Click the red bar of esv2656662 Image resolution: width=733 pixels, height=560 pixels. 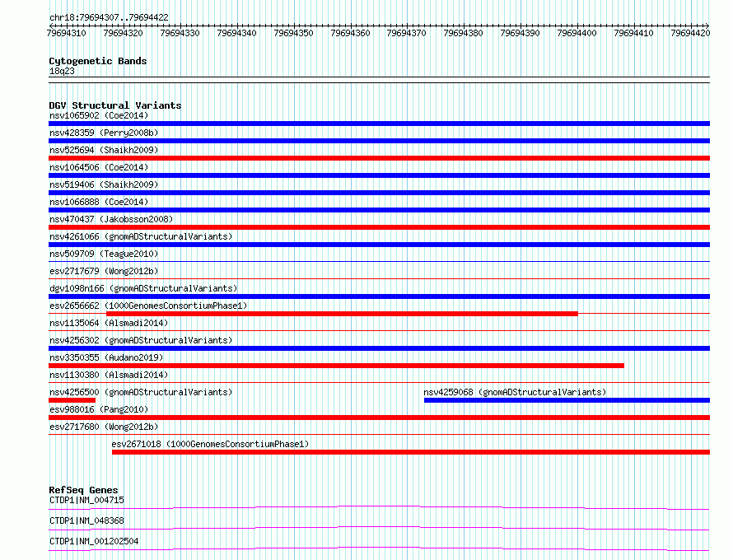(342, 314)
